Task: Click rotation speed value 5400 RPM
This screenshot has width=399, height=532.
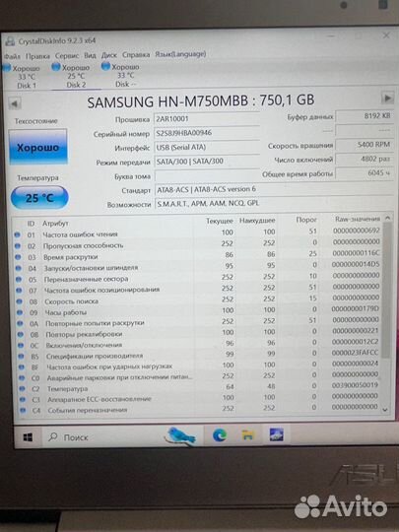Action: tap(365, 145)
